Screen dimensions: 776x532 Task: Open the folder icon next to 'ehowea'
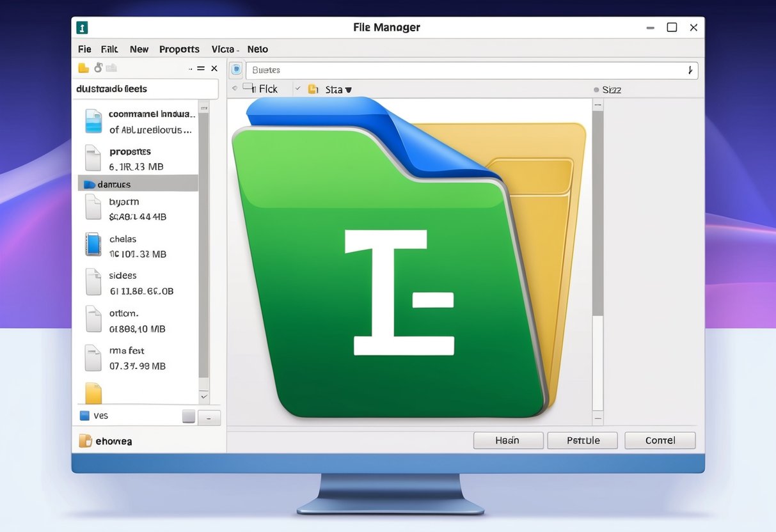tap(87, 441)
